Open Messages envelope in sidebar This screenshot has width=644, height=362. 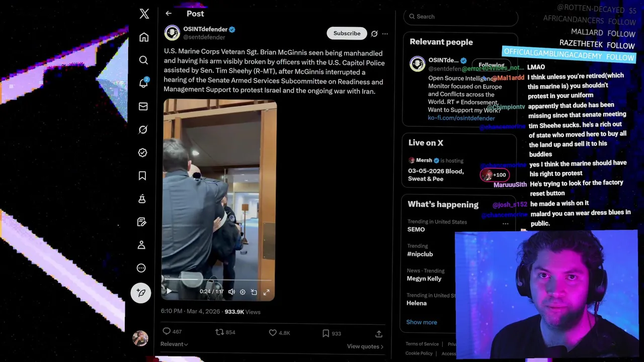click(x=143, y=107)
